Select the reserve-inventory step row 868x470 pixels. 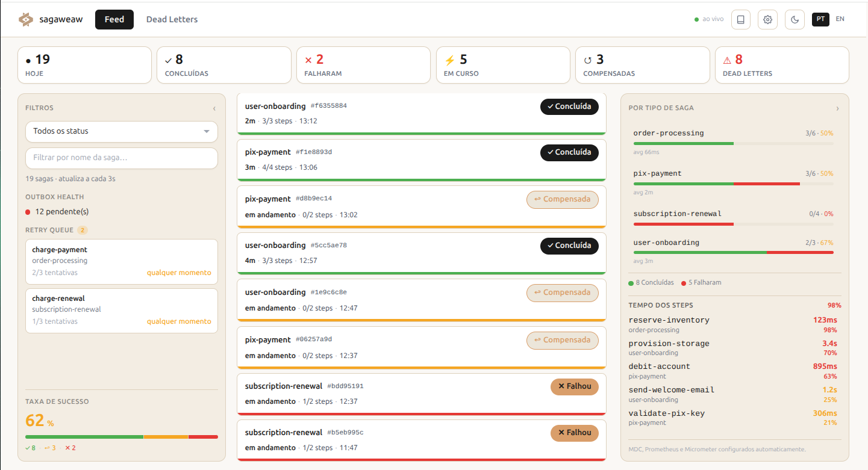733,325
